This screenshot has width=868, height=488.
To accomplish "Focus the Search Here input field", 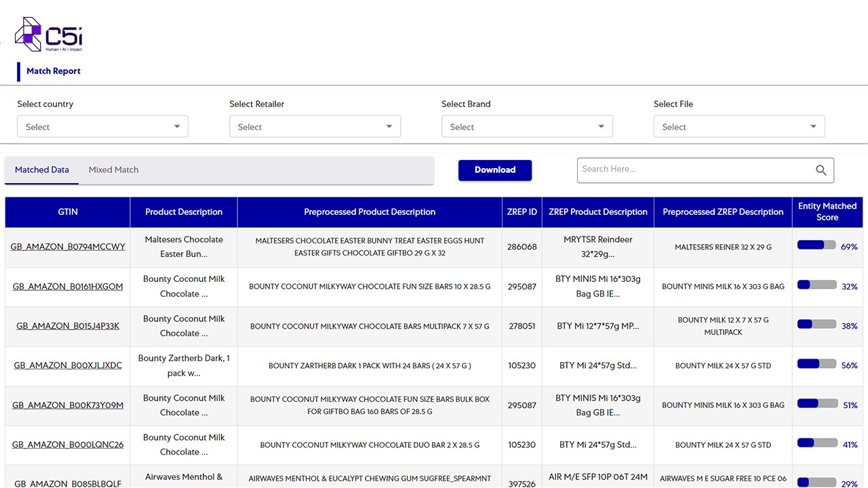I will coord(705,170).
